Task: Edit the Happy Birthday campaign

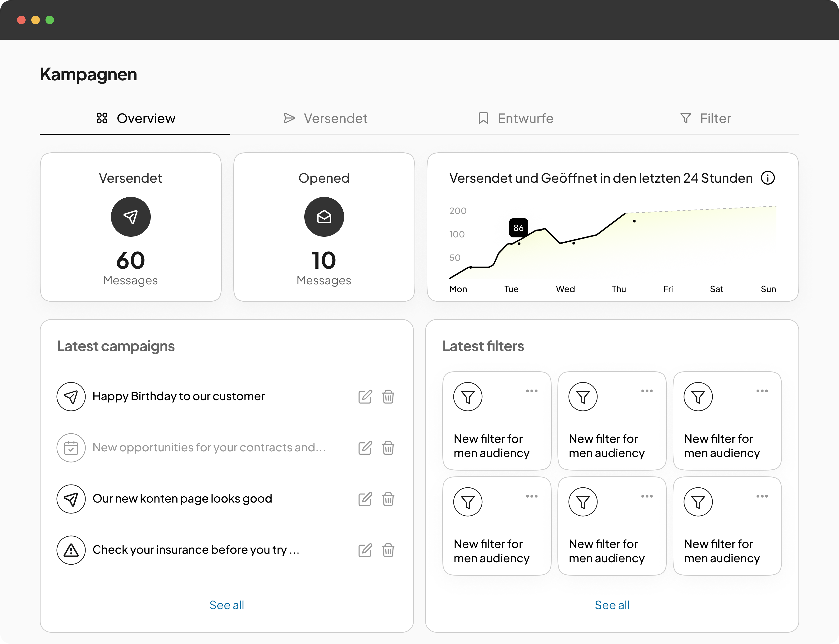Action: [x=365, y=396]
